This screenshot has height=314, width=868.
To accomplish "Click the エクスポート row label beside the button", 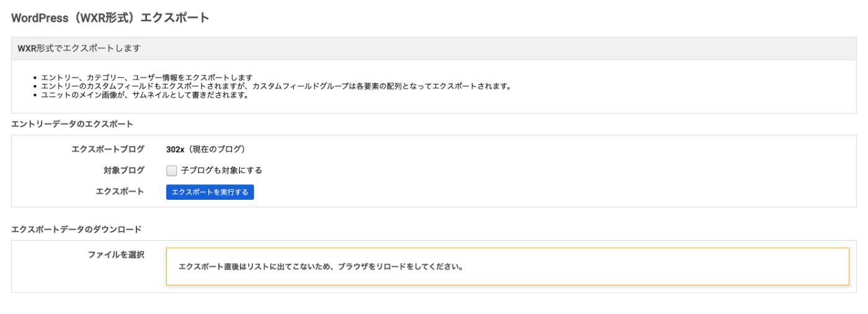I will [120, 192].
